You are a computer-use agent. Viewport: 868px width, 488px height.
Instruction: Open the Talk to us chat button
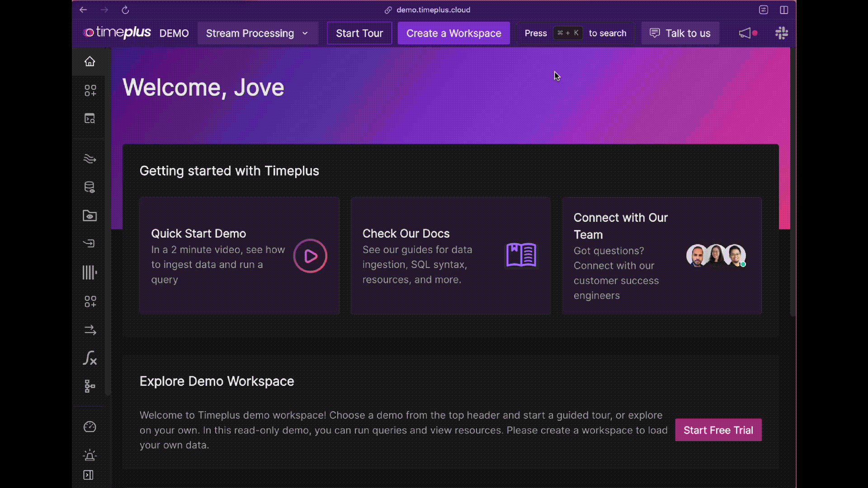pyautogui.click(x=680, y=33)
